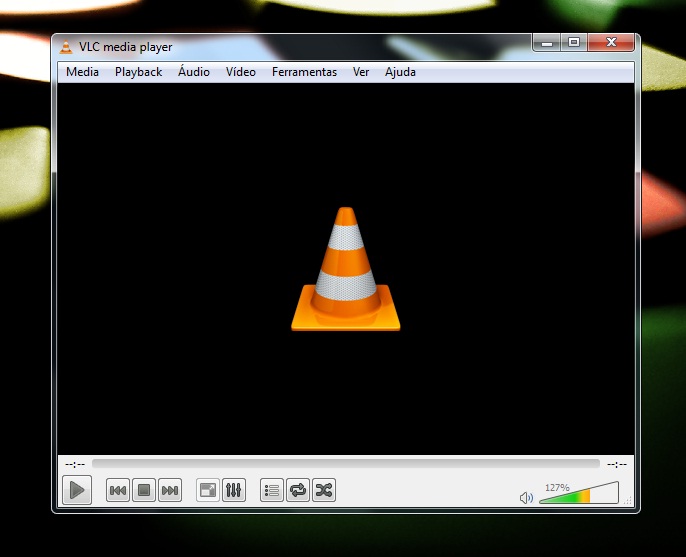
Task: Open the Vídeo menu
Action: (x=241, y=72)
